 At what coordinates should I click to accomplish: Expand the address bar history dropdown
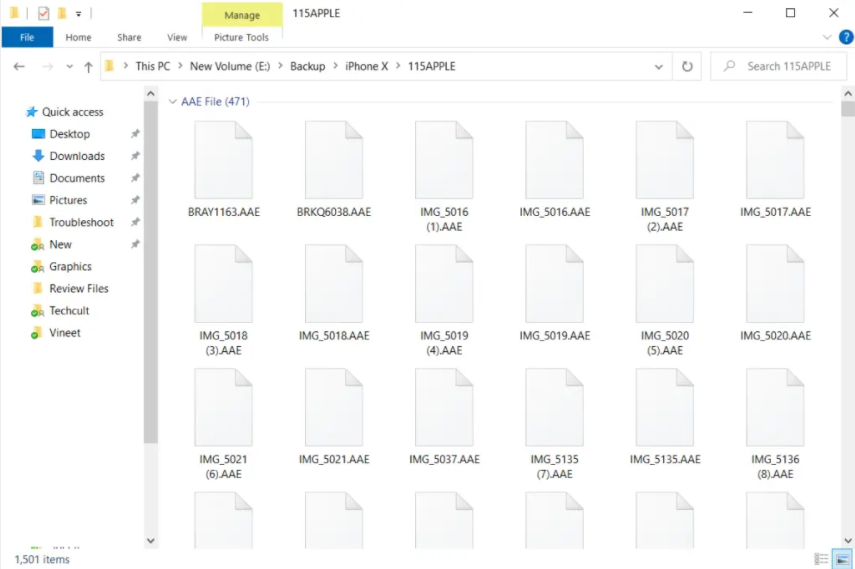659,67
